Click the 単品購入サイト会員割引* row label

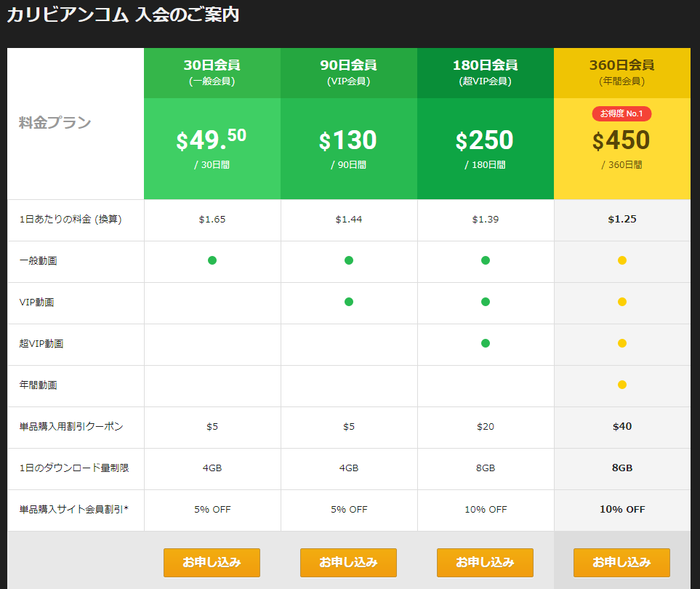tap(74, 509)
